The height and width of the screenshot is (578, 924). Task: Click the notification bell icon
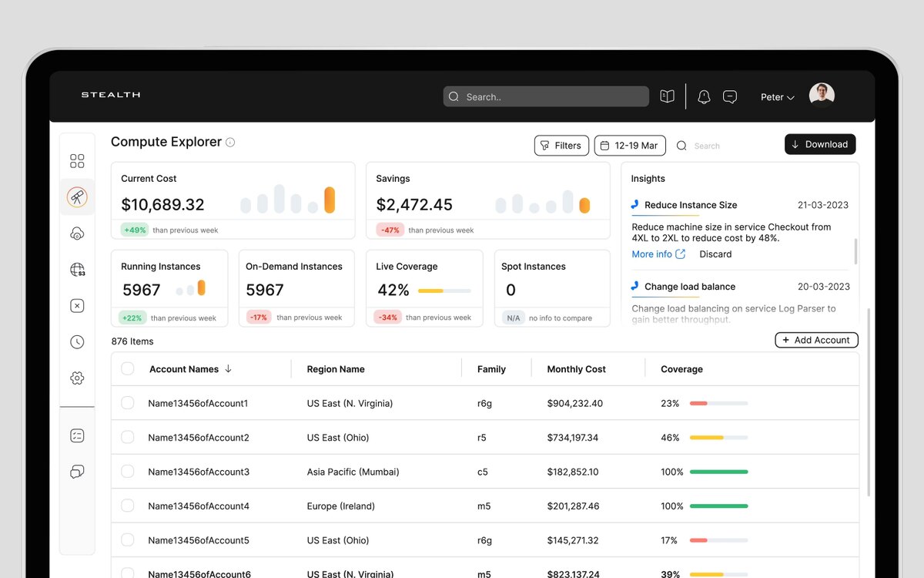(704, 97)
